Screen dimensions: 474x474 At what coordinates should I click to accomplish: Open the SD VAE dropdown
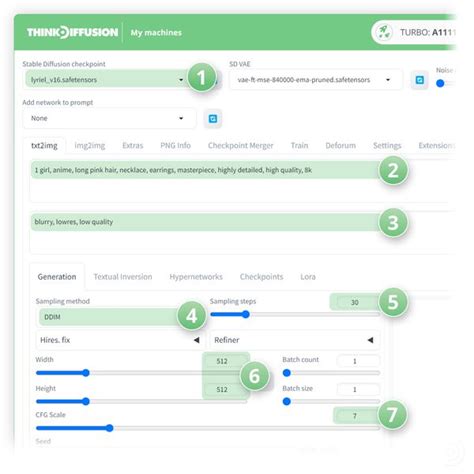[x=315, y=80]
